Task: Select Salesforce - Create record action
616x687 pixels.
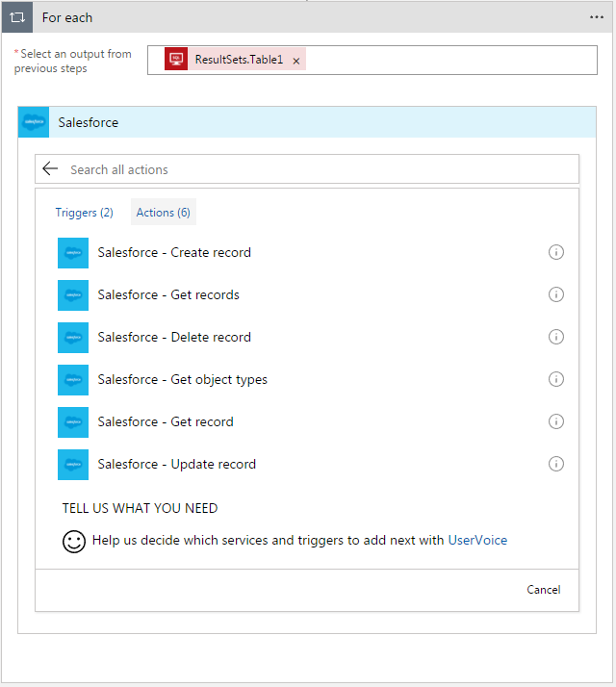Action: [x=174, y=252]
